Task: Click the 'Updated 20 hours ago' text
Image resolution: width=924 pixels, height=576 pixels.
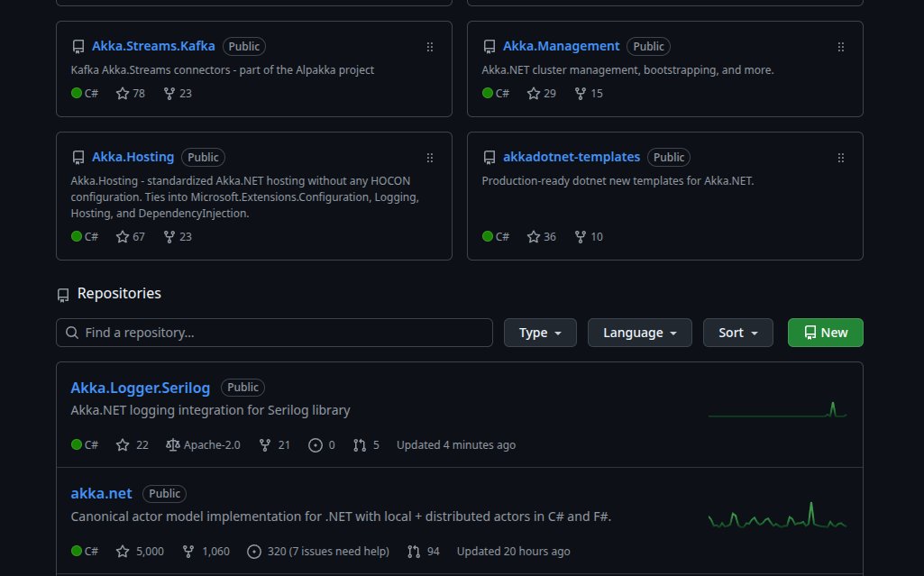Action: (x=513, y=552)
